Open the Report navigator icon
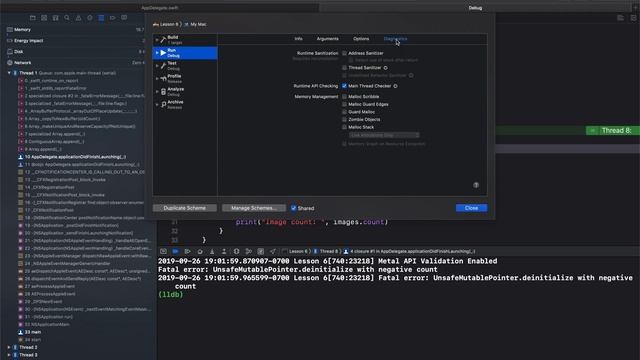Image resolution: width=640 pixels, height=360 pixels. 124,18
